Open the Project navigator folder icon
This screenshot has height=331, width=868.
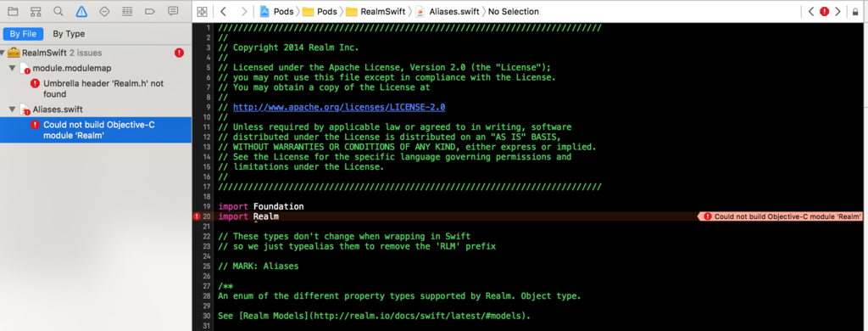[13, 11]
